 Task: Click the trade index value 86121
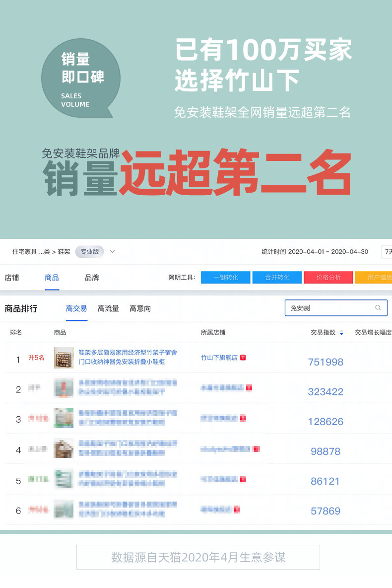(x=326, y=482)
